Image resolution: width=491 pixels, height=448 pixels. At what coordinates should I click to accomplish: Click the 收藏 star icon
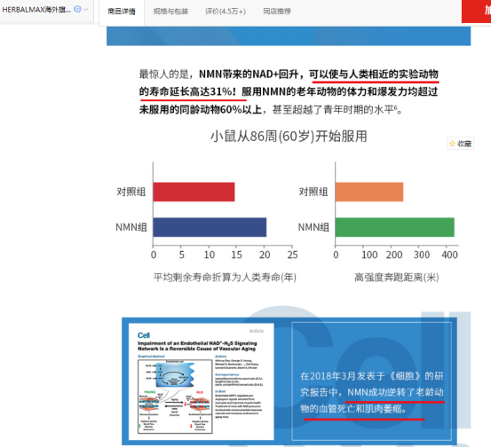coord(452,144)
